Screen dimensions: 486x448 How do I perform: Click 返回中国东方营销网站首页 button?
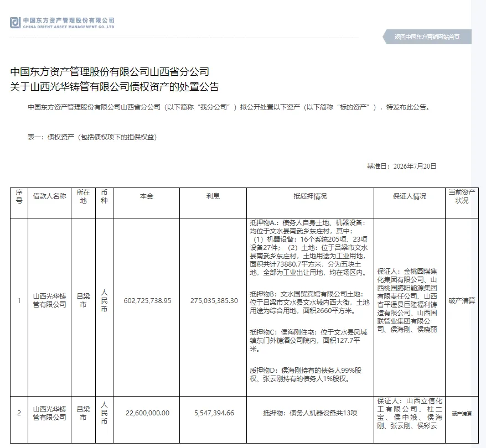pyautogui.click(x=427, y=37)
